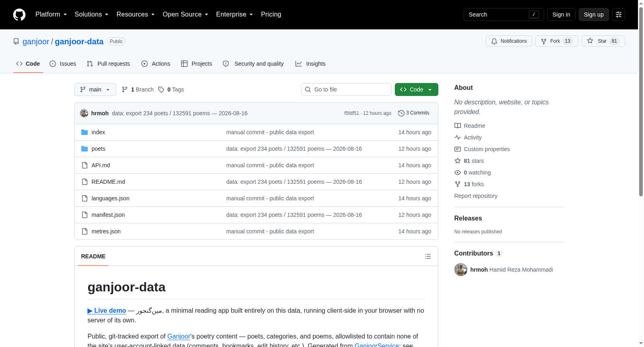
Task: Open the Projects tab
Action: (196, 64)
